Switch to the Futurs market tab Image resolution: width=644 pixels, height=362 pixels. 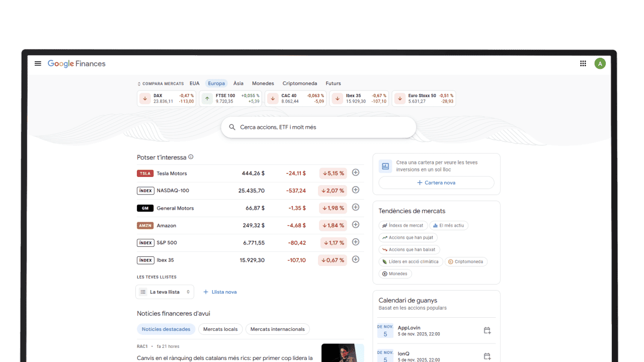[333, 83]
